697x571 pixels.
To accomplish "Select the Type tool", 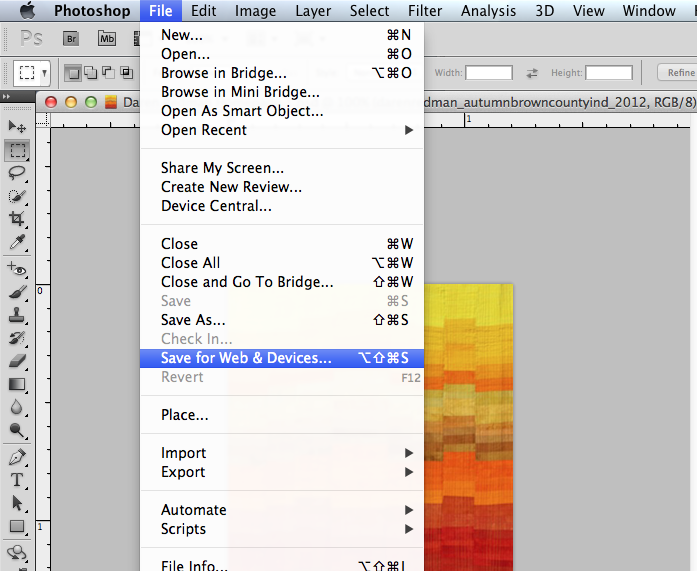I will click(17, 480).
